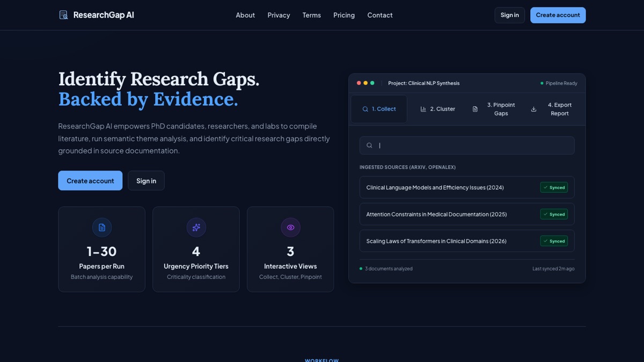Click the Interactive Views stat card
644x362 pixels.
(290, 249)
